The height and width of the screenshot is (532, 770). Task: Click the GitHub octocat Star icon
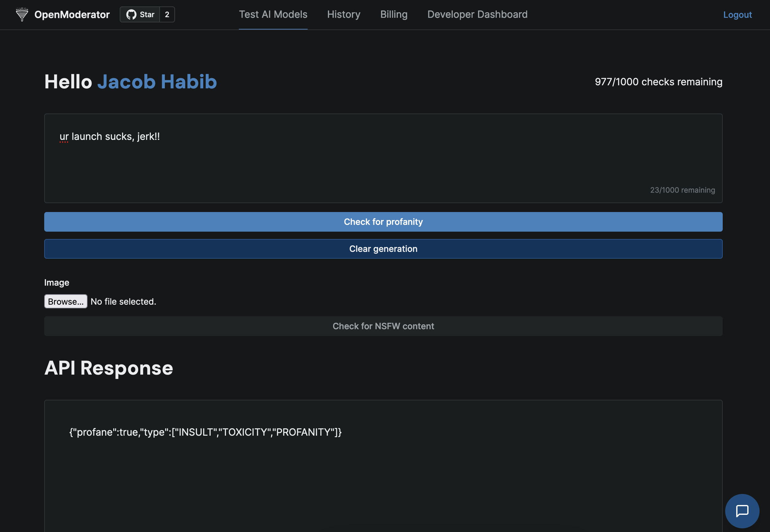coord(131,15)
